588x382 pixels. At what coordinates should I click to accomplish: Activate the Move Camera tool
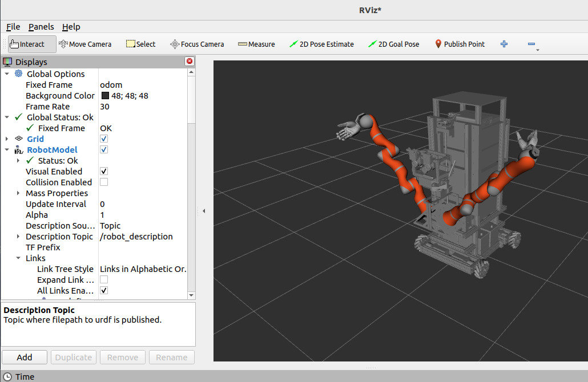point(85,44)
